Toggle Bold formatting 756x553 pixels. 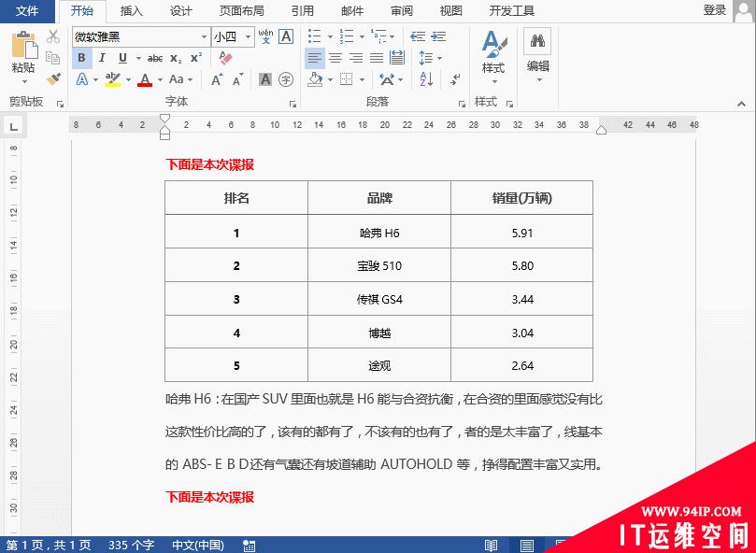coord(81,58)
